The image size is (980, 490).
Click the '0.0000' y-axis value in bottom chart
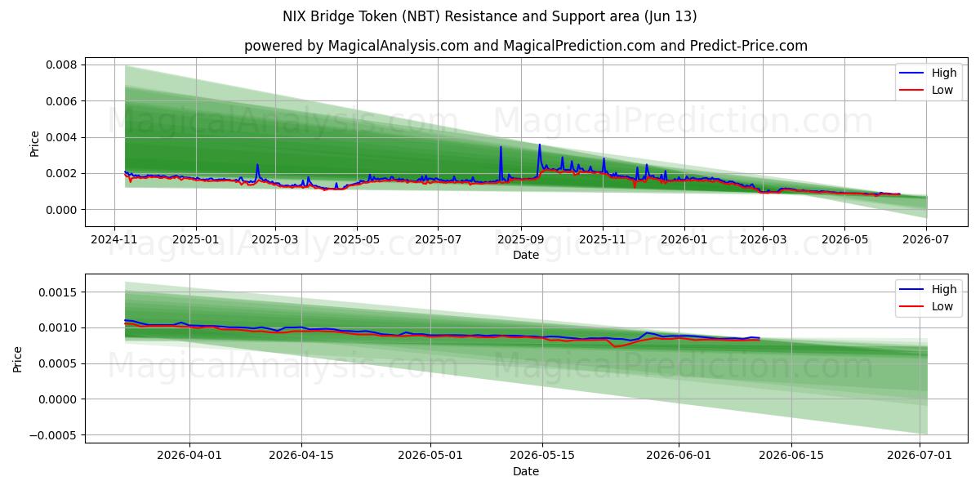point(59,399)
